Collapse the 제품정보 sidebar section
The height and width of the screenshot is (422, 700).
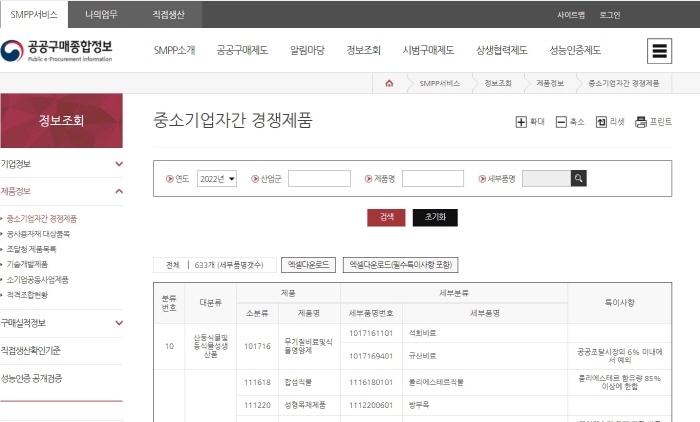coord(118,191)
